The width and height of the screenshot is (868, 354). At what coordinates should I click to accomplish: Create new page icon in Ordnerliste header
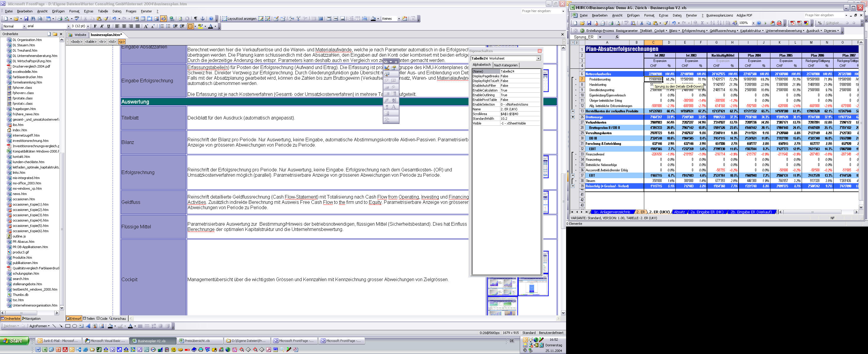49,34
